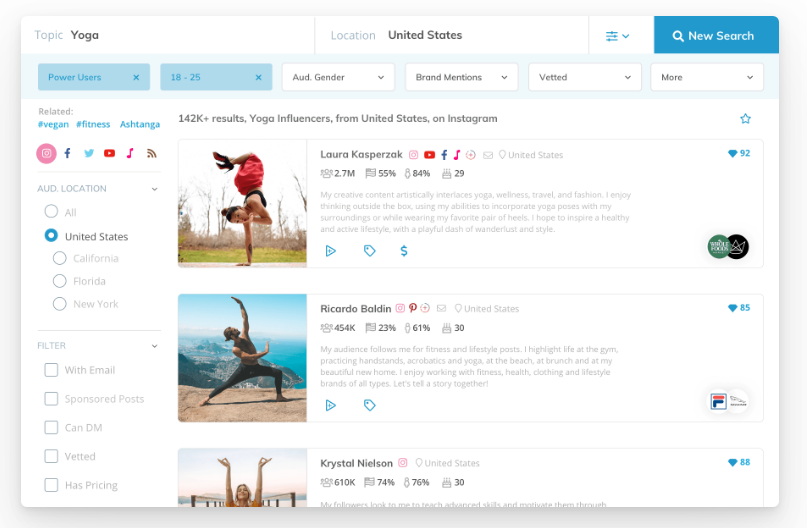Select California audience location radio
This screenshot has height=528, width=807.
coord(60,258)
